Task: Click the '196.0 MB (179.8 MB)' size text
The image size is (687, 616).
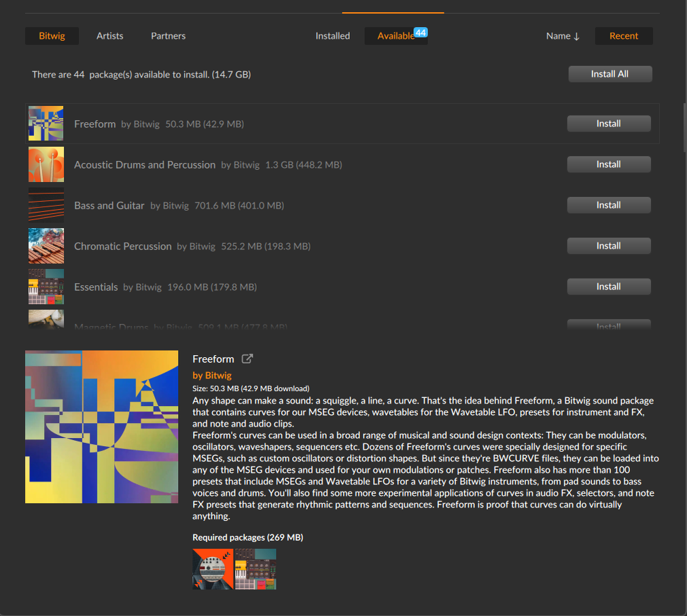Action: click(212, 287)
